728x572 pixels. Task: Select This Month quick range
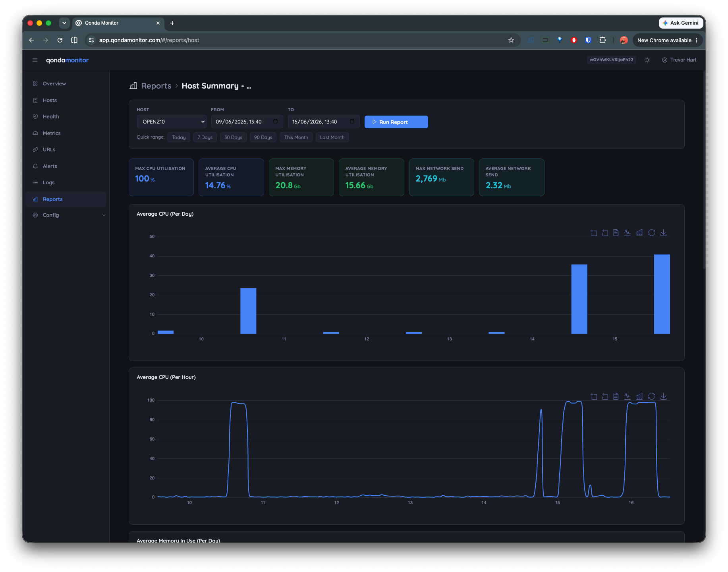pos(296,137)
